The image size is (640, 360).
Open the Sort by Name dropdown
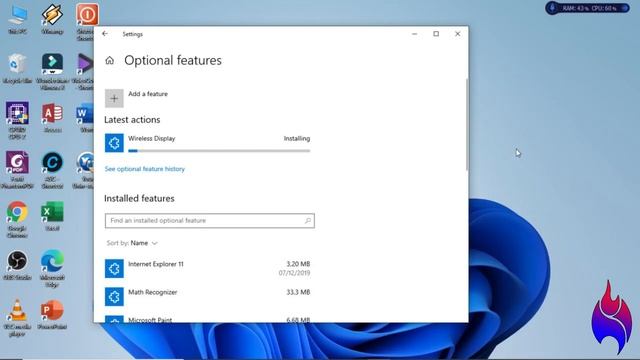pos(132,243)
